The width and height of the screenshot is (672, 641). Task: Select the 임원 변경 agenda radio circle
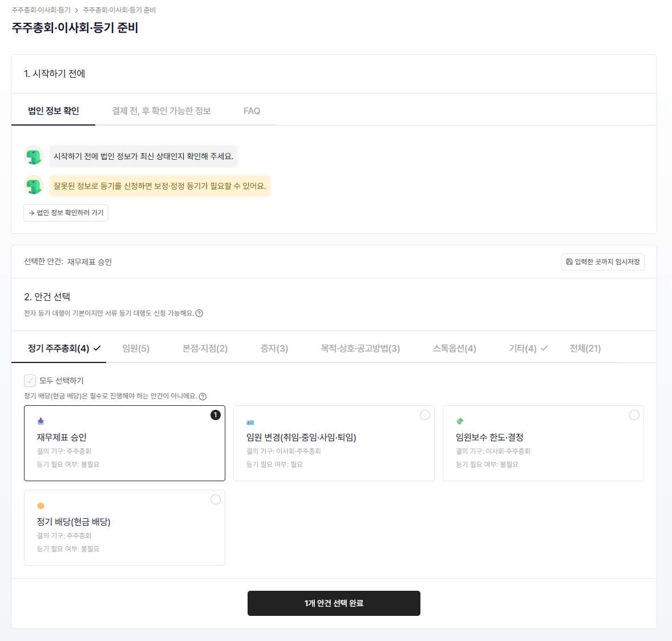tap(425, 415)
